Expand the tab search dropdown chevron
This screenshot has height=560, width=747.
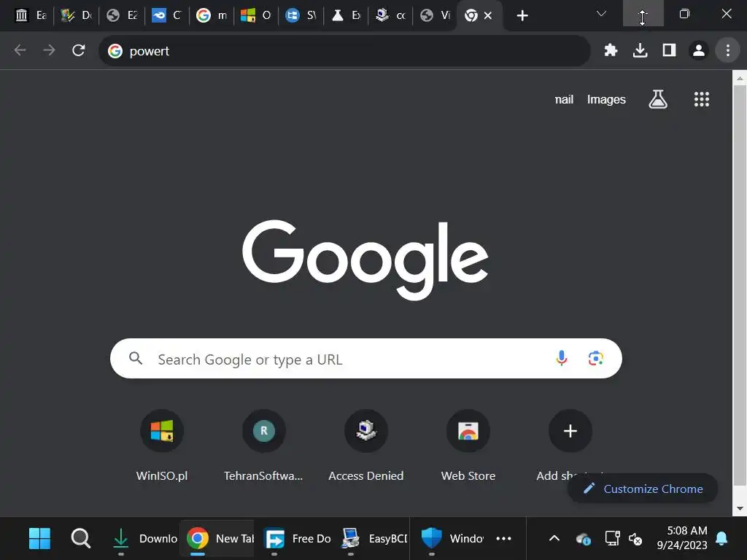601,14
